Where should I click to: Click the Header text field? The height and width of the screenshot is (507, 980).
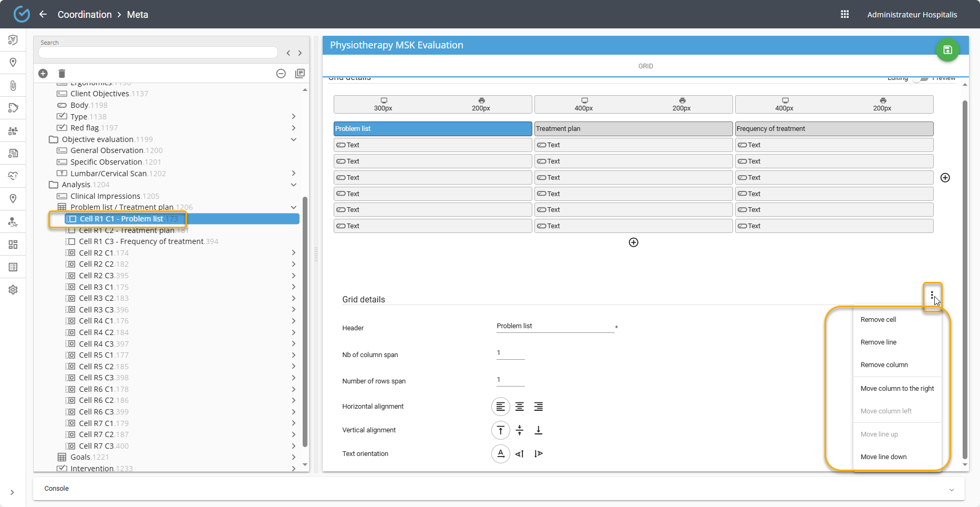555,326
